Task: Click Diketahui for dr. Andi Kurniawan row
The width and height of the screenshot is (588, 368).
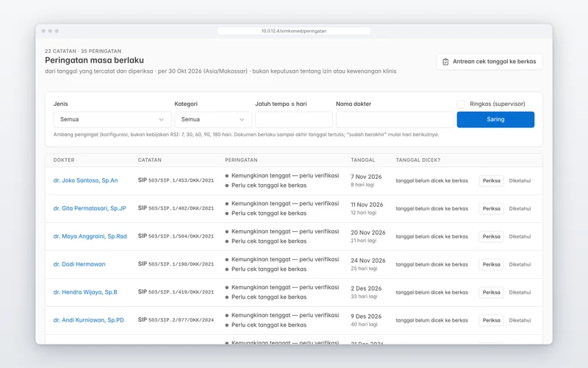Action: (520, 320)
